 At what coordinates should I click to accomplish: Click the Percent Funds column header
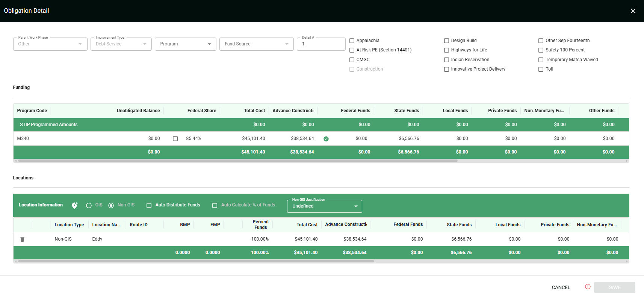(261, 224)
